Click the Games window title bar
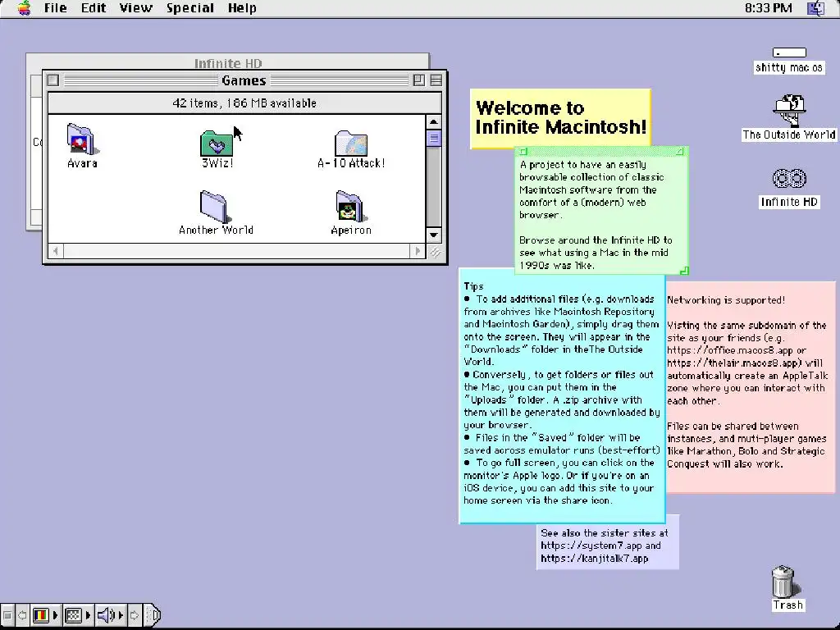The width and height of the screenshot is (840, 630). point(244,80)
